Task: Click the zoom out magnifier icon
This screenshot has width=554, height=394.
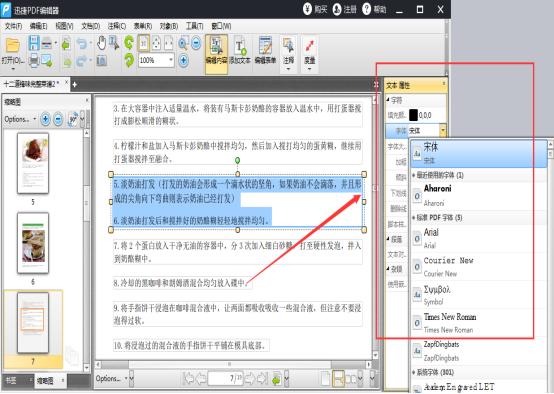Action: [196, 43]
